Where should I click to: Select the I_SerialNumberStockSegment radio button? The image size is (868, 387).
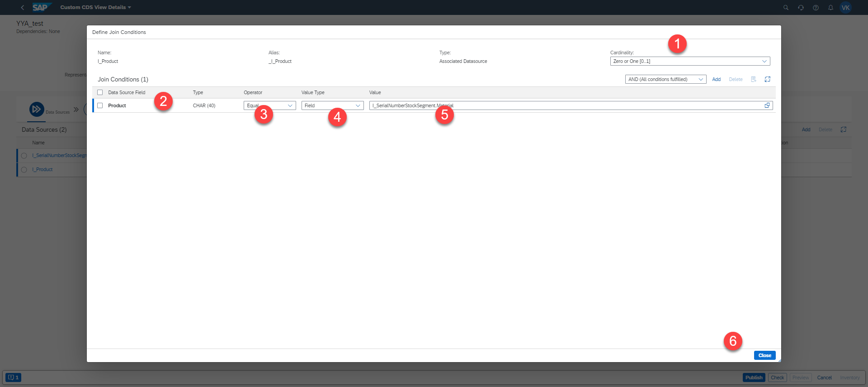click(x=24, y=156)
